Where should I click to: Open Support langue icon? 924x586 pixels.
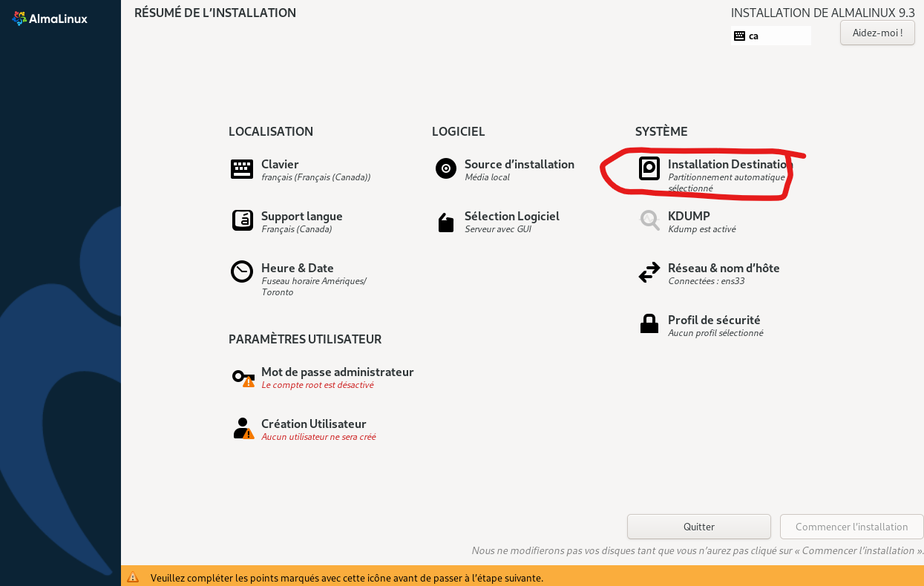click(x=242, y=220)
